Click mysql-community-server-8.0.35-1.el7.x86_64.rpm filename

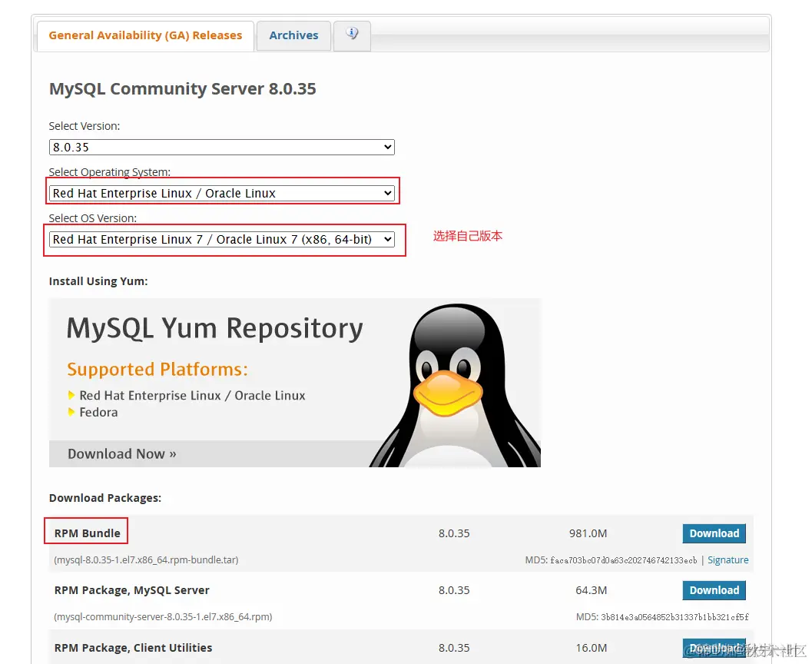click(163, 617)
